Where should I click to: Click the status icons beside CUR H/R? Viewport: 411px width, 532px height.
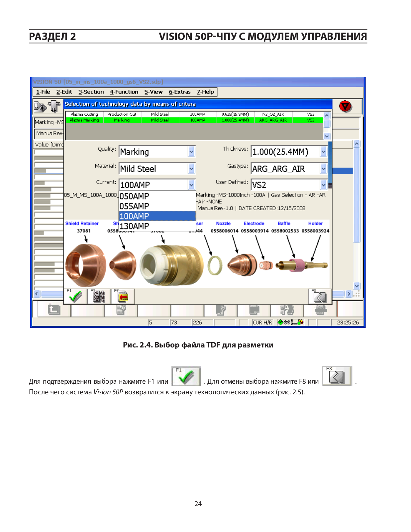[291, 322]
